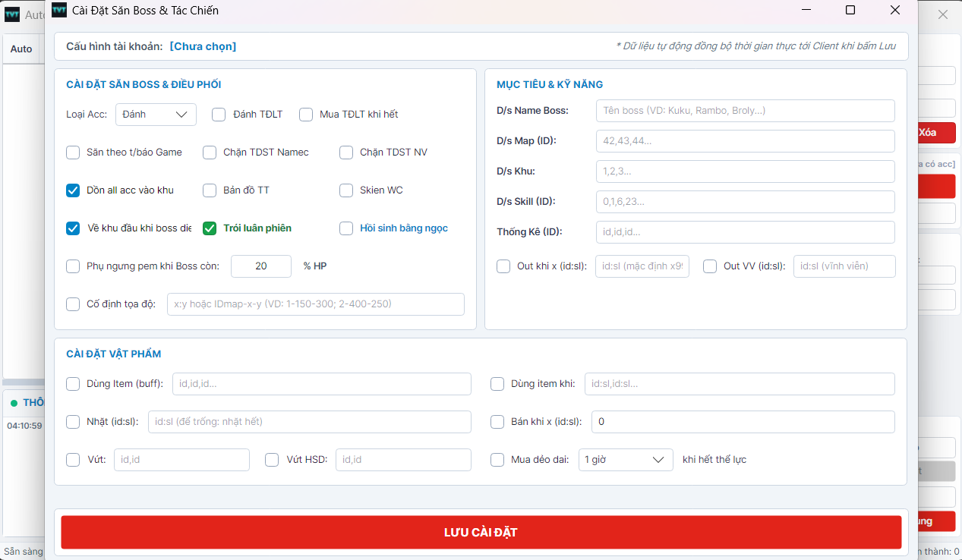Focus the Cố định tọa độ coordinates field
Image resolution: width=962 pixels, height=560 pixels.
[316, 304]
